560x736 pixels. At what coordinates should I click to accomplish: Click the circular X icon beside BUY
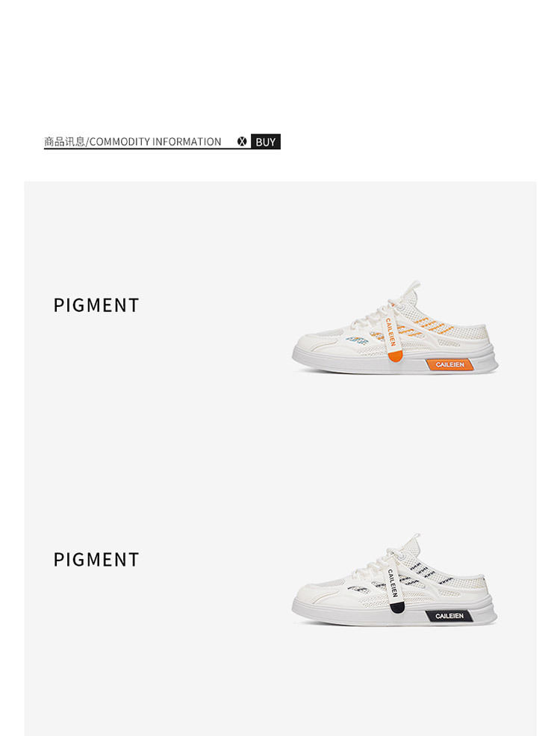(242, 141)
